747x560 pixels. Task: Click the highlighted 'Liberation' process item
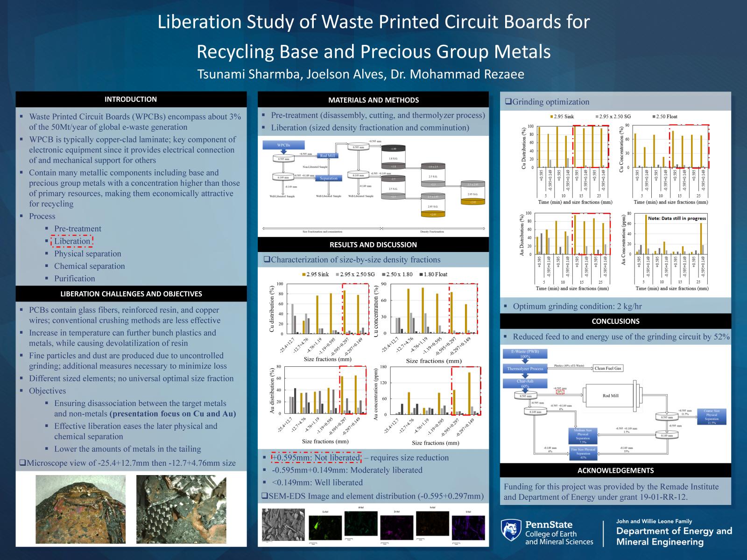pos(72,241)
